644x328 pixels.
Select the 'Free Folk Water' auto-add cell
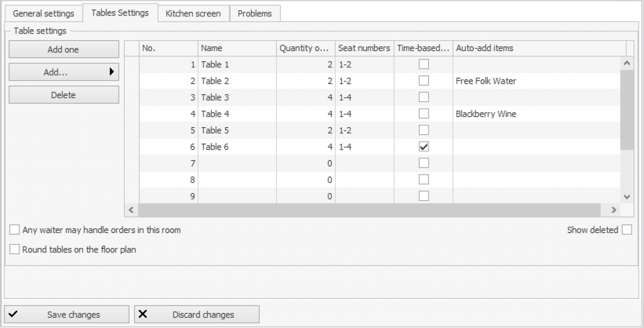point(538,81)
